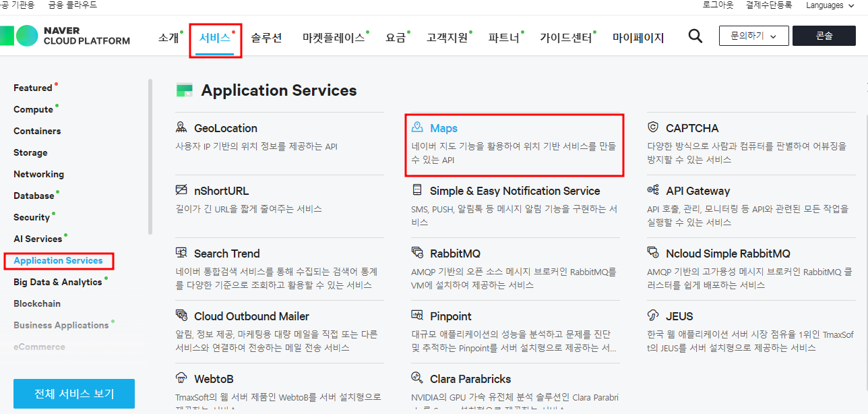Click the Cloud Outbound Mailer icon
Screen dimensions: 868x414
181,316
